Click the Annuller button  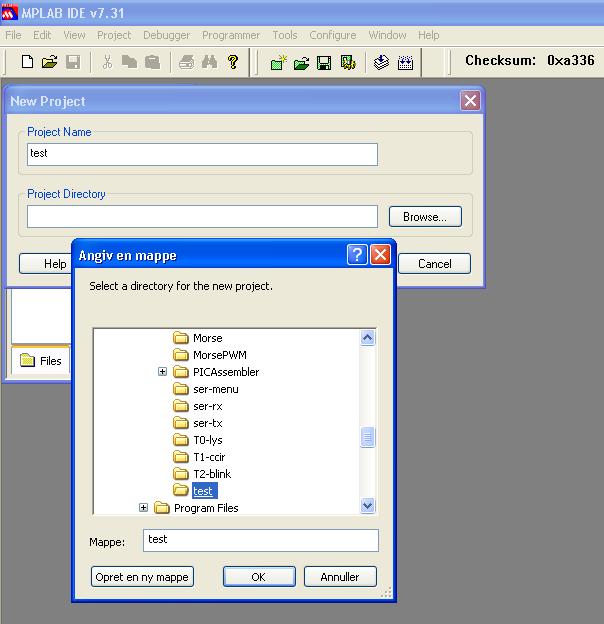pyautogui.click(x=340, y=577)
